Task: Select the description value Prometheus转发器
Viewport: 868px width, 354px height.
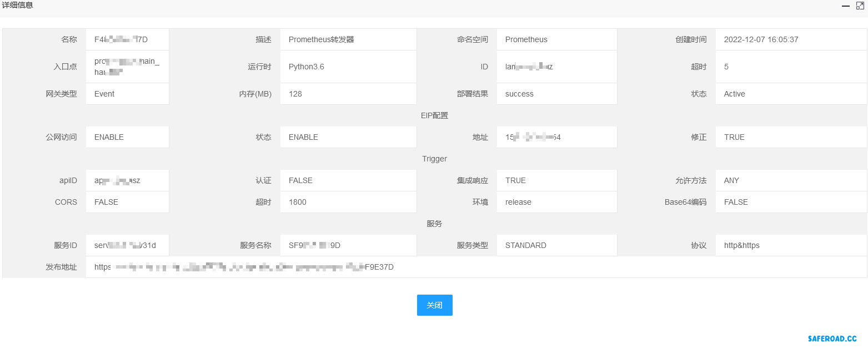Action: 322,39
